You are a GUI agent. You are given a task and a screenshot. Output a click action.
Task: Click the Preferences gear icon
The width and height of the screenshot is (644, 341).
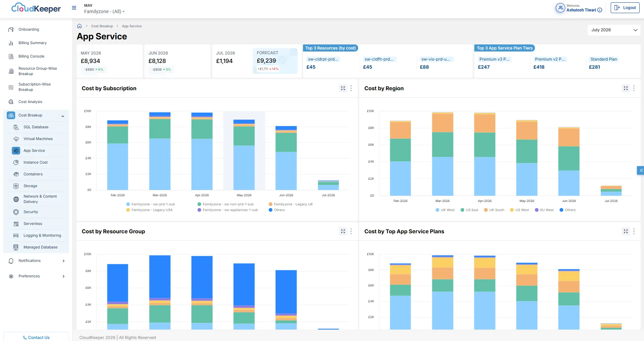tap(11, 276)
